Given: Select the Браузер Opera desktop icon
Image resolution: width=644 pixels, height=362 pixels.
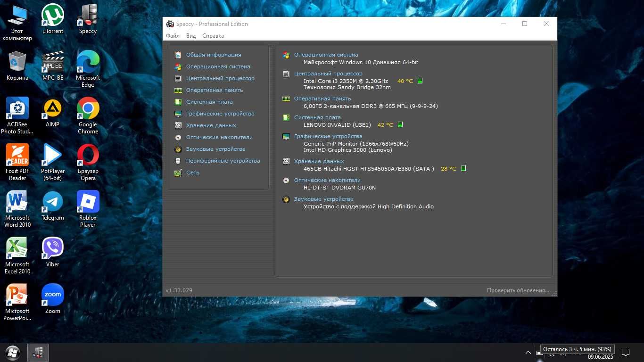Looking at the screenshot, I should pyautogui.click(x=88, y=163).
